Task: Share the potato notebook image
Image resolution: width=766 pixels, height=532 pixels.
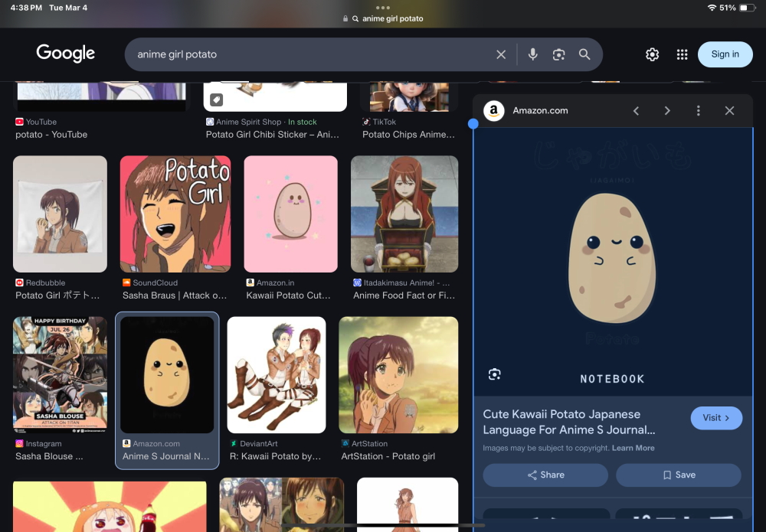Action: [x=545, y=475]
